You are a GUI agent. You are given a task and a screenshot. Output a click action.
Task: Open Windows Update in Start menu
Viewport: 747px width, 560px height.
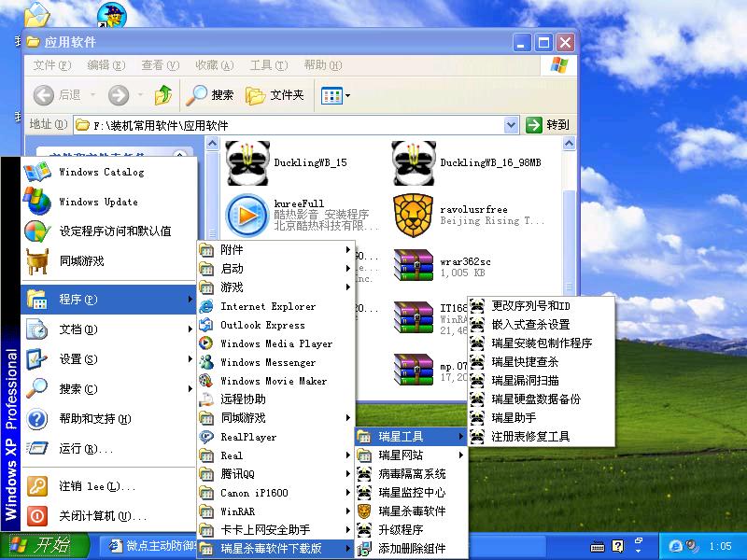[x=108, y=202]
